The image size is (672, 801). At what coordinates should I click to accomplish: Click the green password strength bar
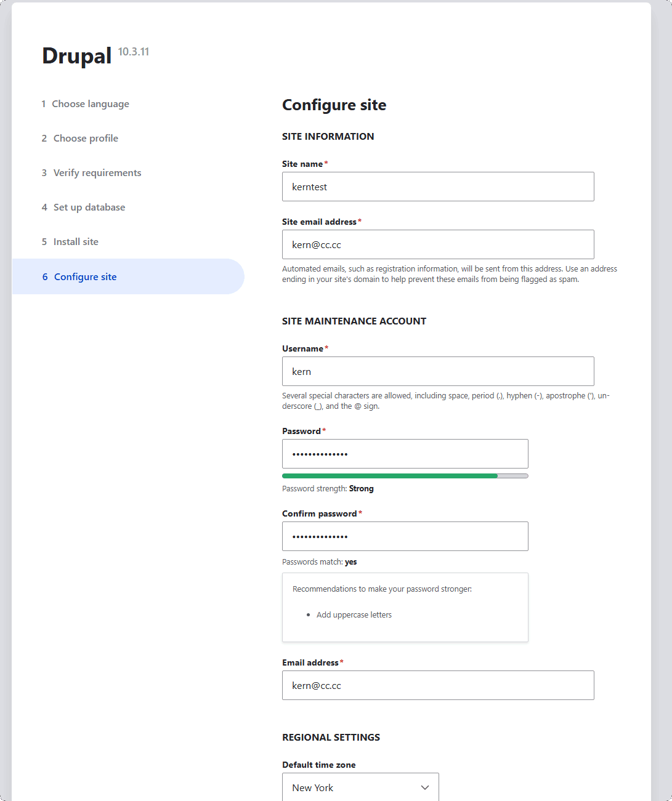(x=389, y=476)
